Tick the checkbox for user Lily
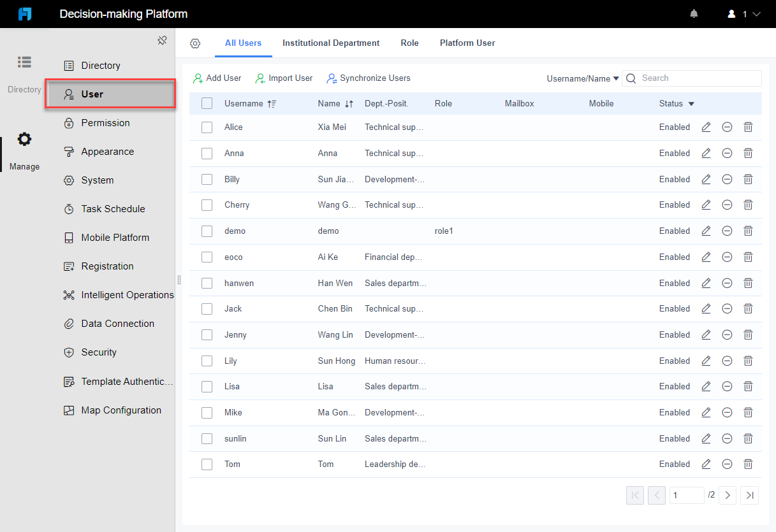 tap(207, 361)
